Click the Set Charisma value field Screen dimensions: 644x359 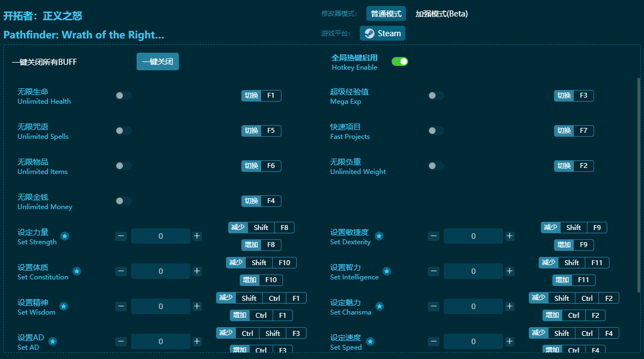click(x=473, y=306)
